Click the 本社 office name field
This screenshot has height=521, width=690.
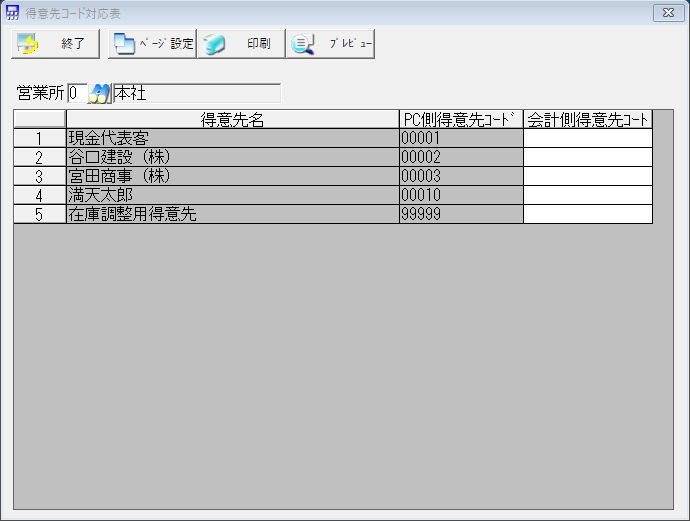(x=196, y=94)
